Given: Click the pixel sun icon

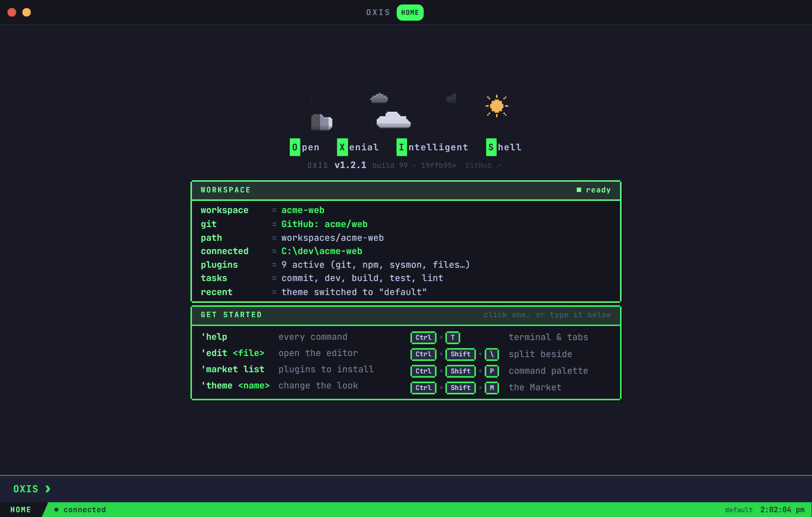Looking at the screenshot, I should [496, 106].
